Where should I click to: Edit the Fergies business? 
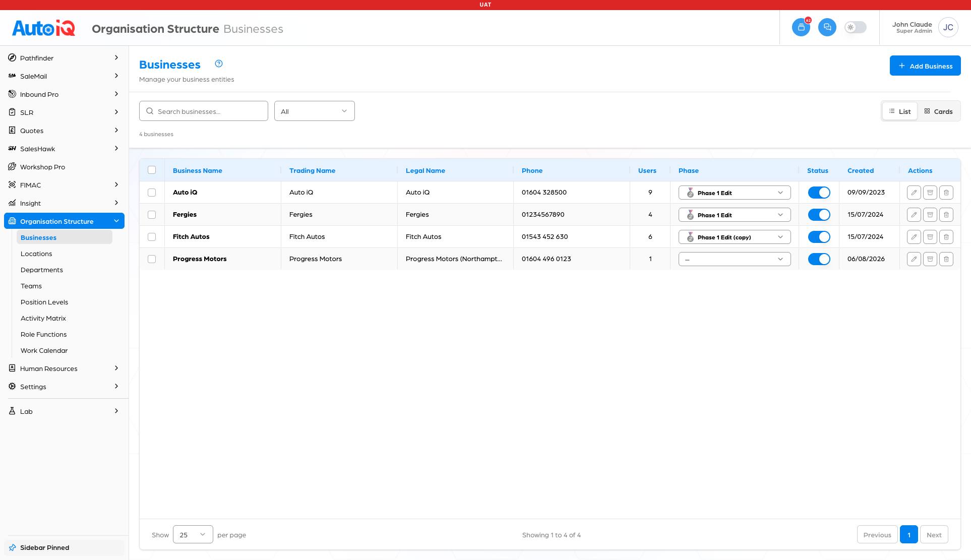pyautogui.click(x=914, y=215)
